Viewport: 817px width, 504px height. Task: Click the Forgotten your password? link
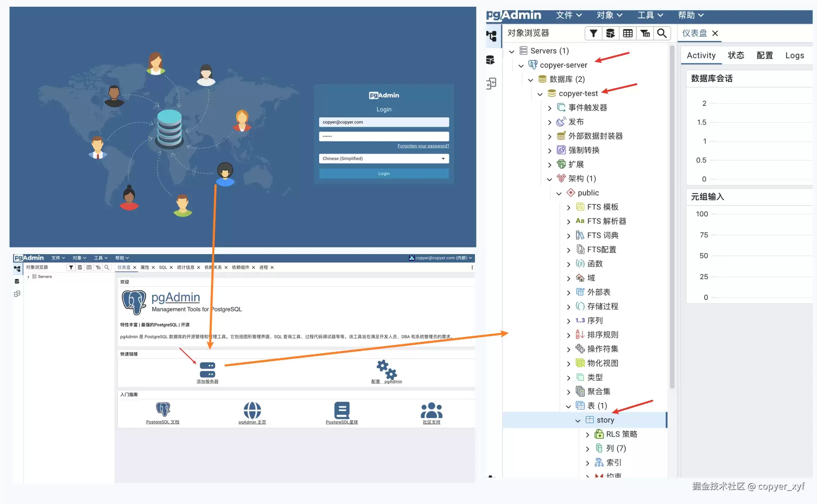click(x=423, y=146)
